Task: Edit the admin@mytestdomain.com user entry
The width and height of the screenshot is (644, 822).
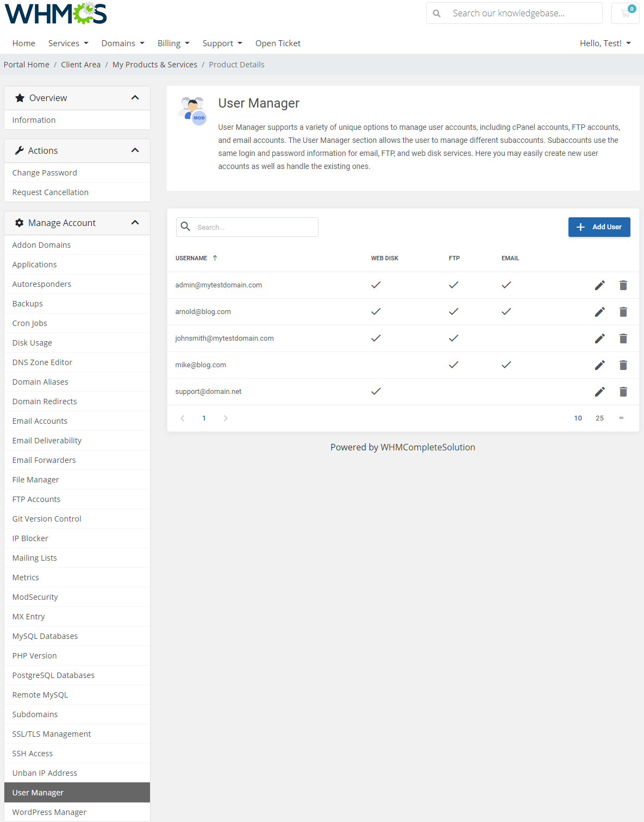Action: (599, 285)
